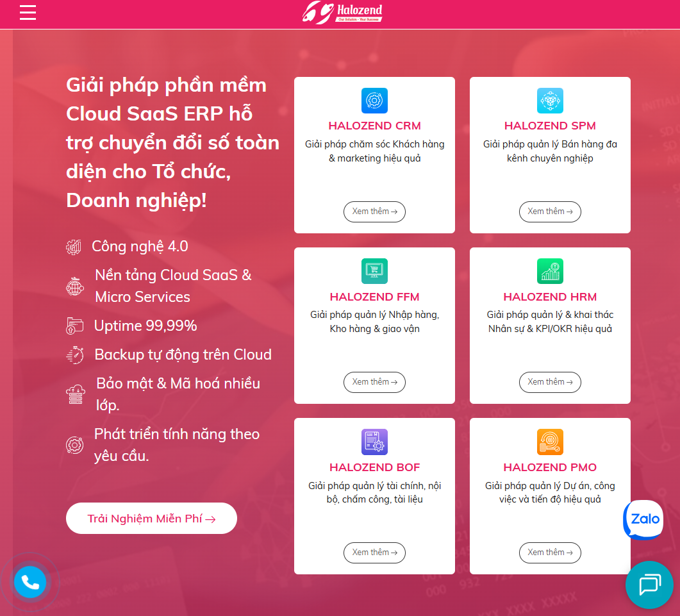Open the HALOZEND CRM title link
Viewport: 680px width, 616px height.
click(x=374, y=126)
